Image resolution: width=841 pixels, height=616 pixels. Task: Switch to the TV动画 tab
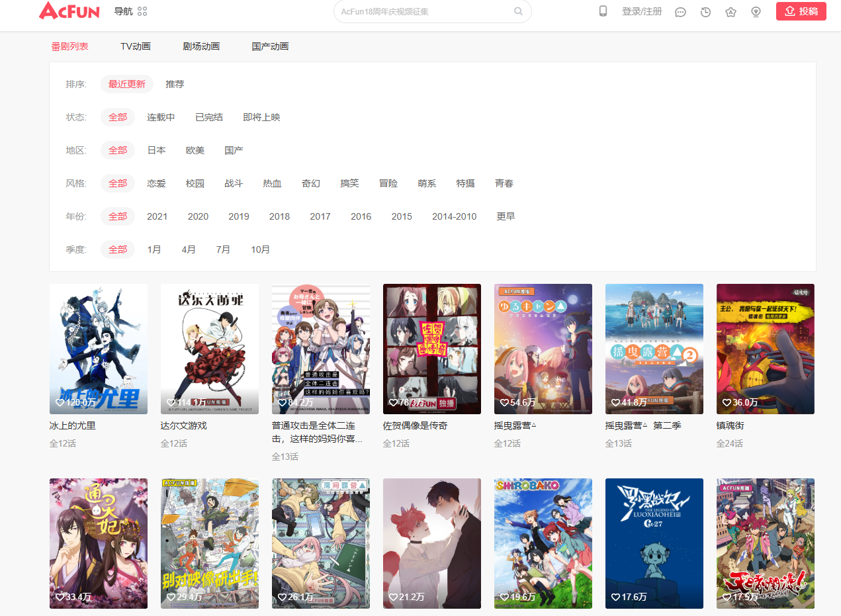coord(136,46)
